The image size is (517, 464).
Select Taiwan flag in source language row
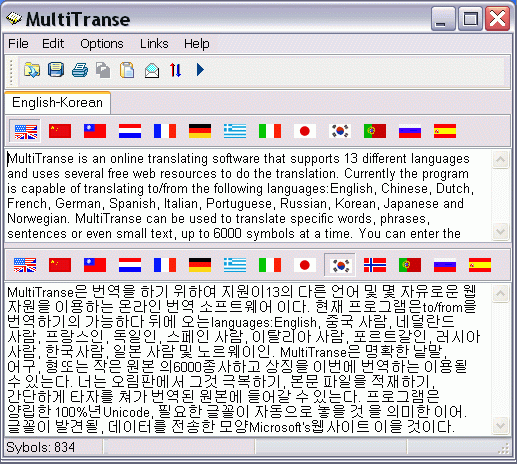pos(95,131)
